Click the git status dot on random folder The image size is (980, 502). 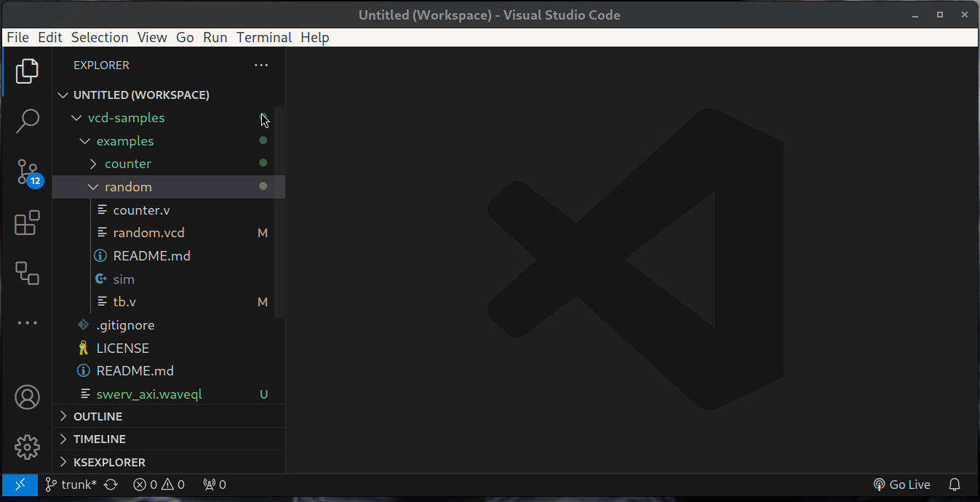click(263, 186)
